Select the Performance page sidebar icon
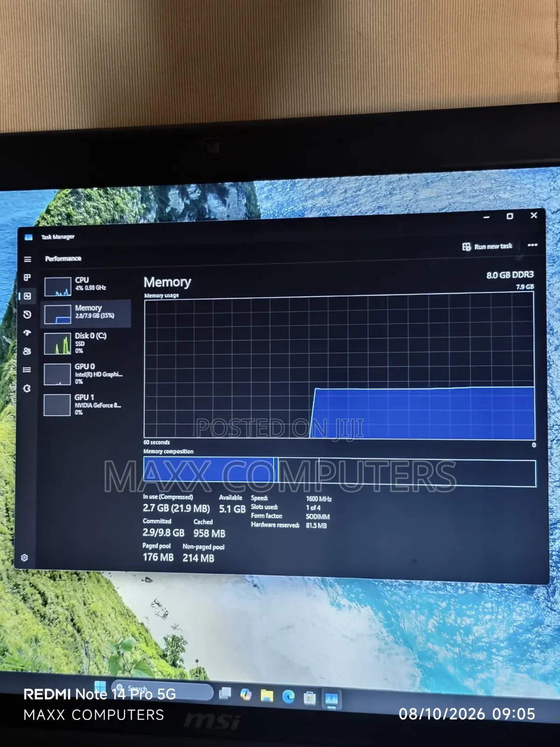The width and height of the screenshot is (560, 747). tap(28, 296)
